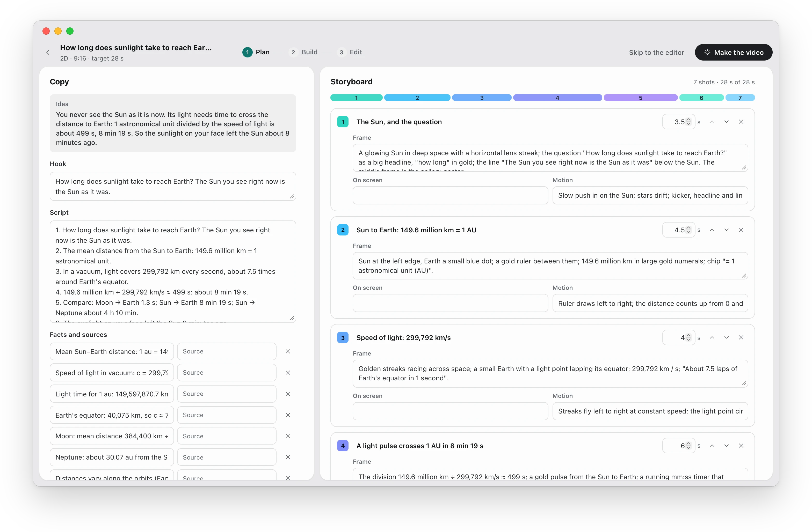
Task: Click into the Script text area
Action: pos(173,272)
